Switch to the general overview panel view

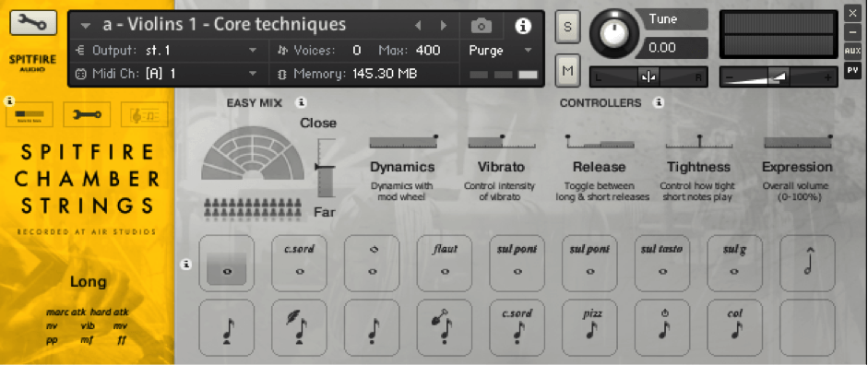(30, 114)
